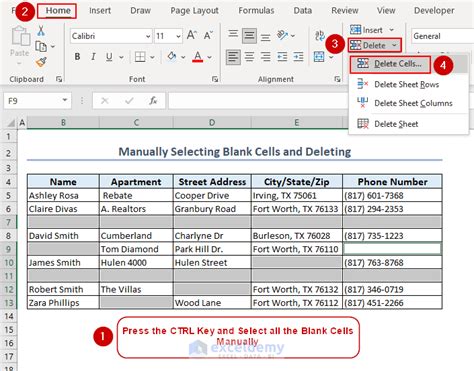Select row 7 header
Viewport: 474px width, 371px height.
coord(9,222)
